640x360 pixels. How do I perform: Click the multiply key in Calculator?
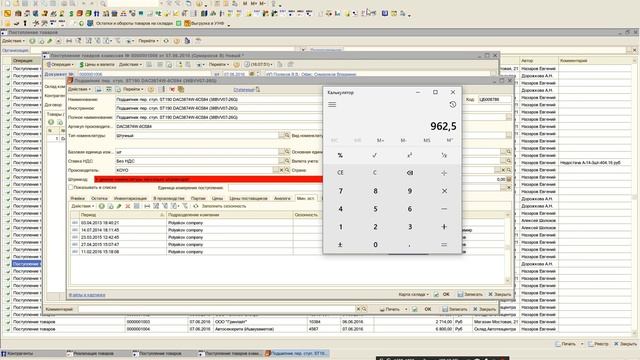point(444,191)
